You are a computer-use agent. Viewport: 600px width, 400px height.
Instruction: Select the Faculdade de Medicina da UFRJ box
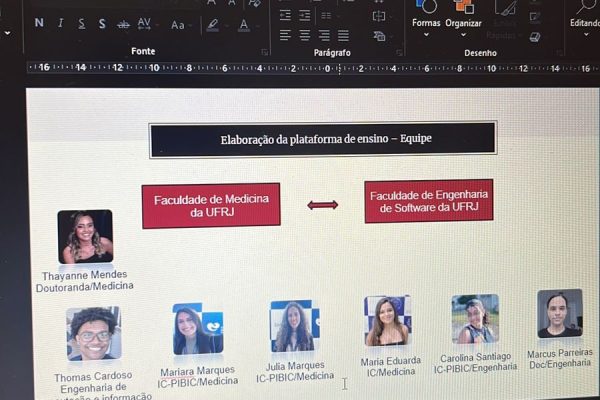coord(210,205)
